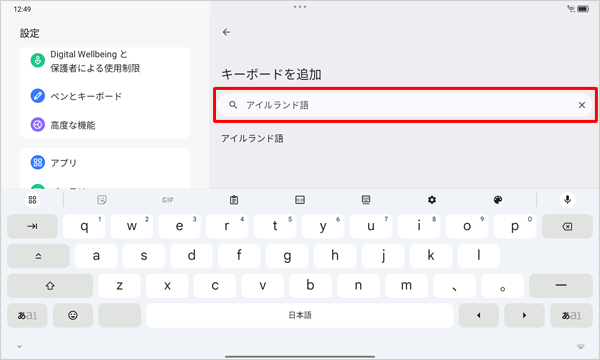Tap the Japanese period key
Screen dimensions: 600x360
coord(502,286)
